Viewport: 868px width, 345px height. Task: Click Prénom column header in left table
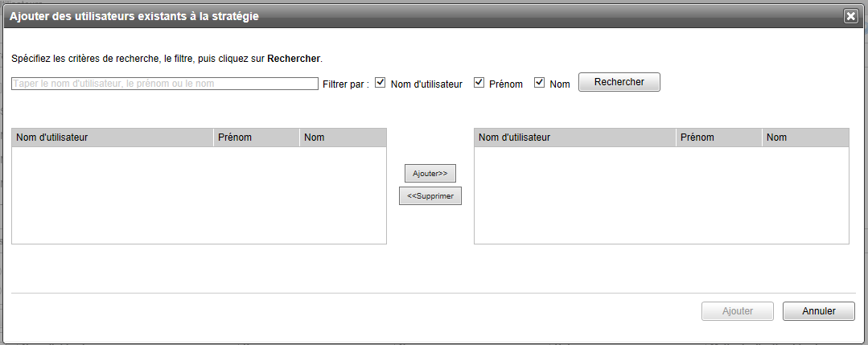point(256,138)
